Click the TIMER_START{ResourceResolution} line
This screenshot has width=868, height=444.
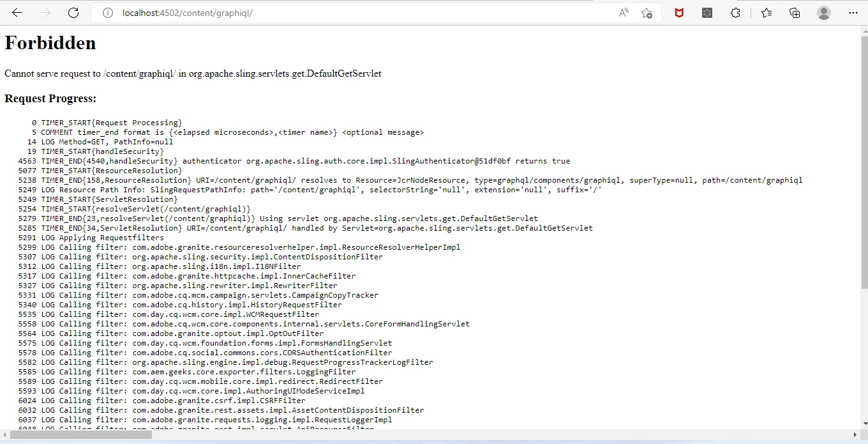(100, 171)
